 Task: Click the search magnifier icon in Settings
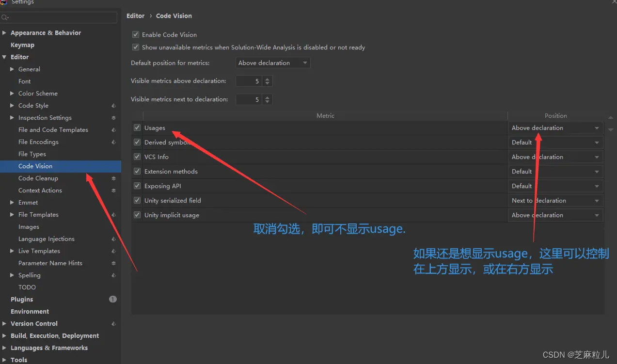point(4,17)
